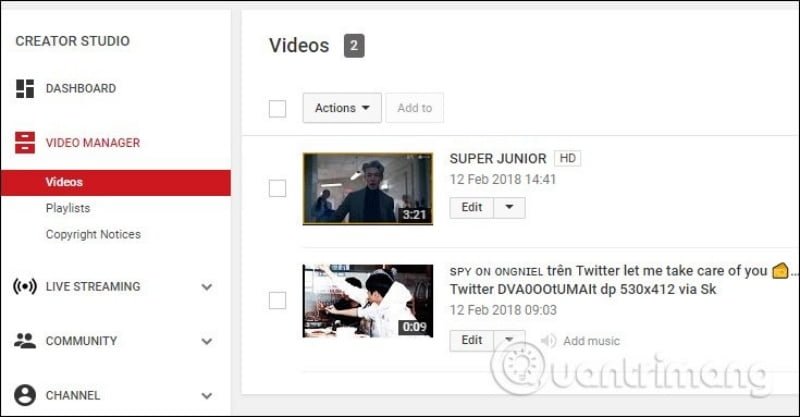The height and width of the screenshot is (417, 800).
Task: Expand the Live Streaming section chevron
Action: (207, 287)
